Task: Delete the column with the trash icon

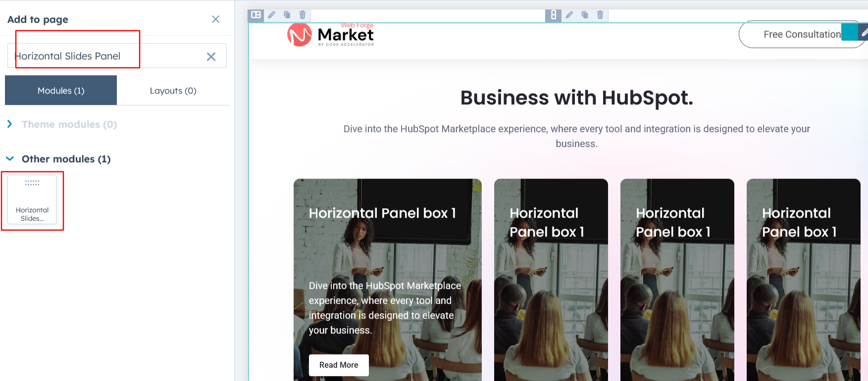Action: (x=600, y=15)
